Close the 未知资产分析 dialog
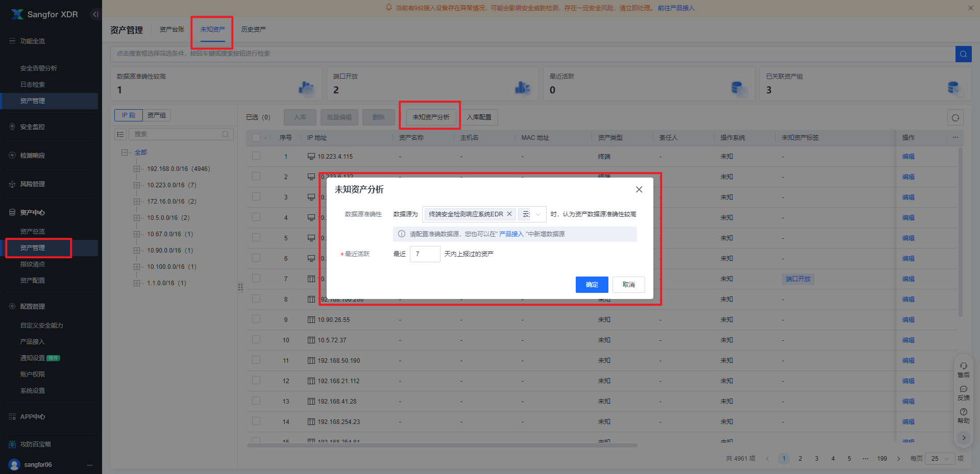This screenshot has height=474, width=980. coord(639,189)
